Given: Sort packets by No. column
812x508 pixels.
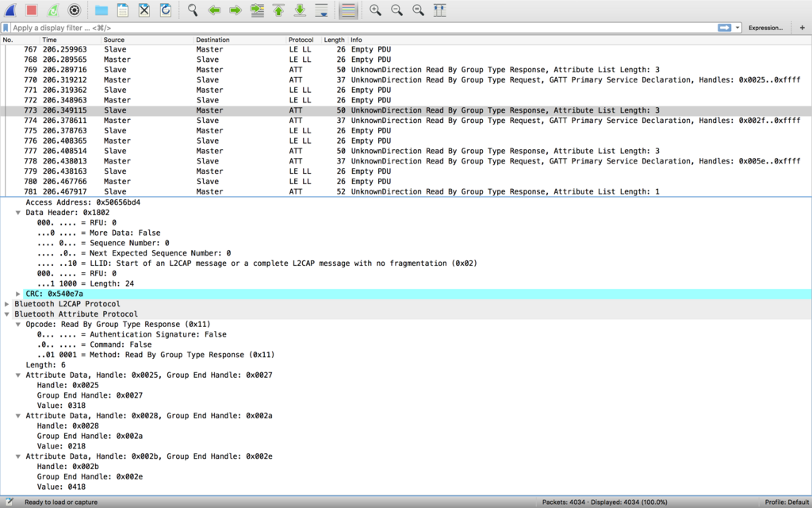Looking at the screenshot, I should pyautogui.click(x=20, y=40).
